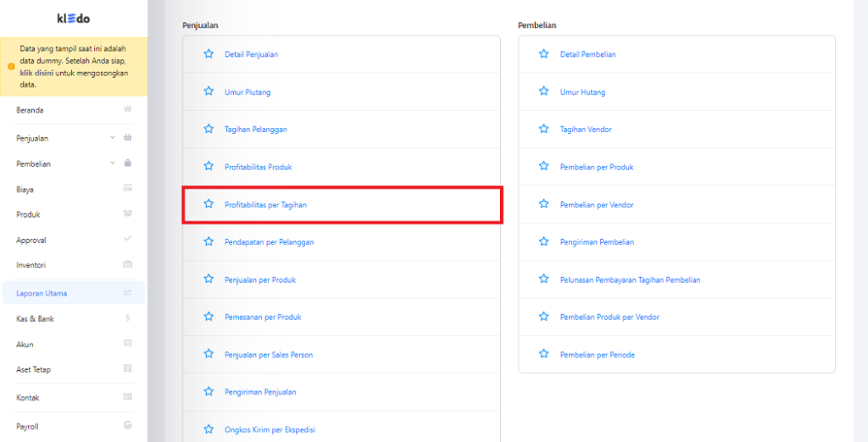Go to the Kontak menu item

(x=74, y=398)
